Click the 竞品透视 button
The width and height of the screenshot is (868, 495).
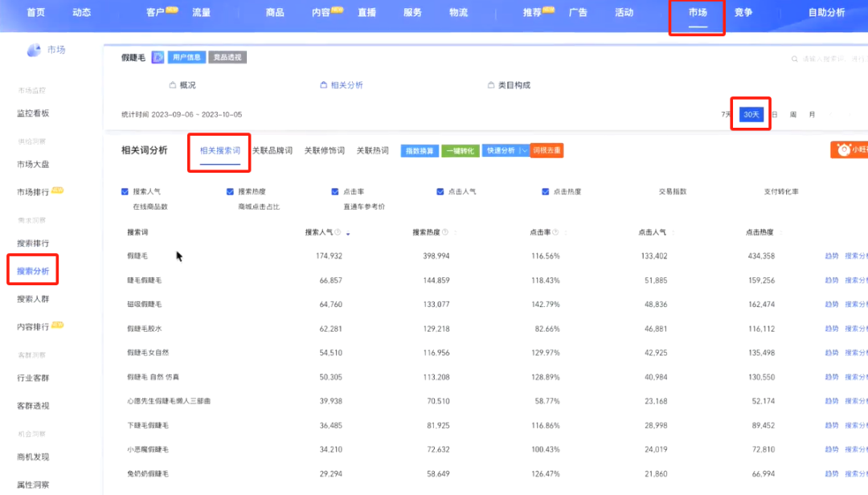(227, 58)
